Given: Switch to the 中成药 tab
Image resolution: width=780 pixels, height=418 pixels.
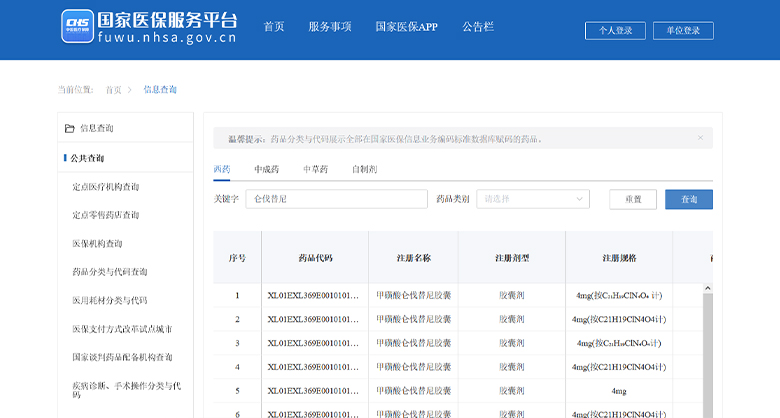Looking at the screenshot, I should coord(266,169).
